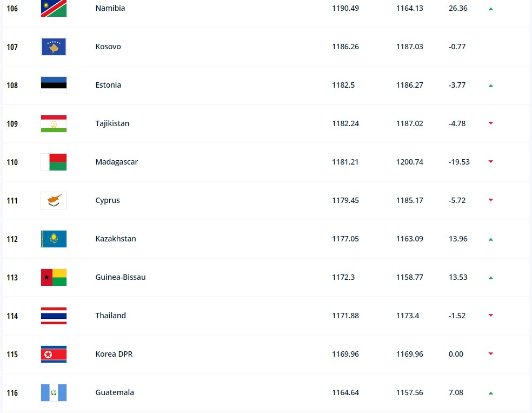The image size is (532, 413).
Task: Click the Namibia flag icon
Action: coord(54,8)
